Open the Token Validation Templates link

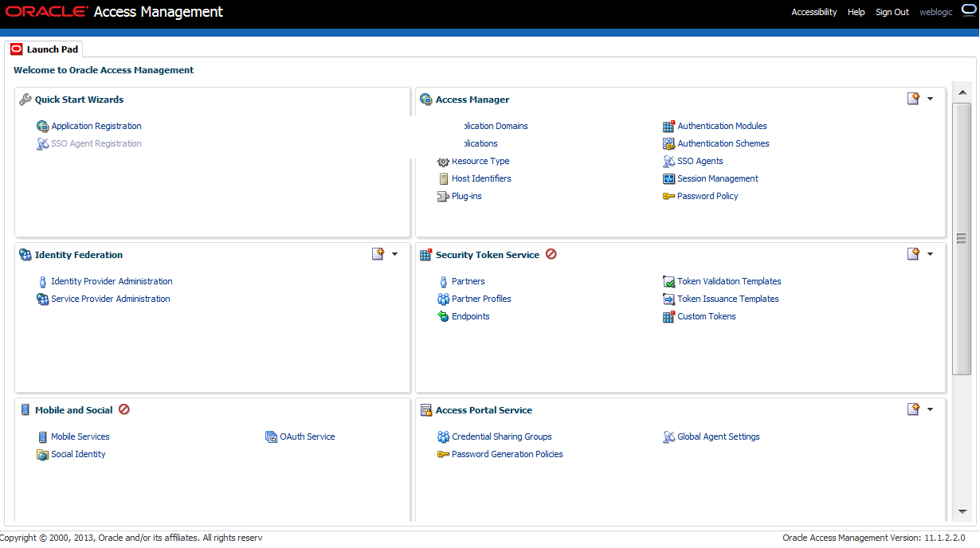coord(729,282)
